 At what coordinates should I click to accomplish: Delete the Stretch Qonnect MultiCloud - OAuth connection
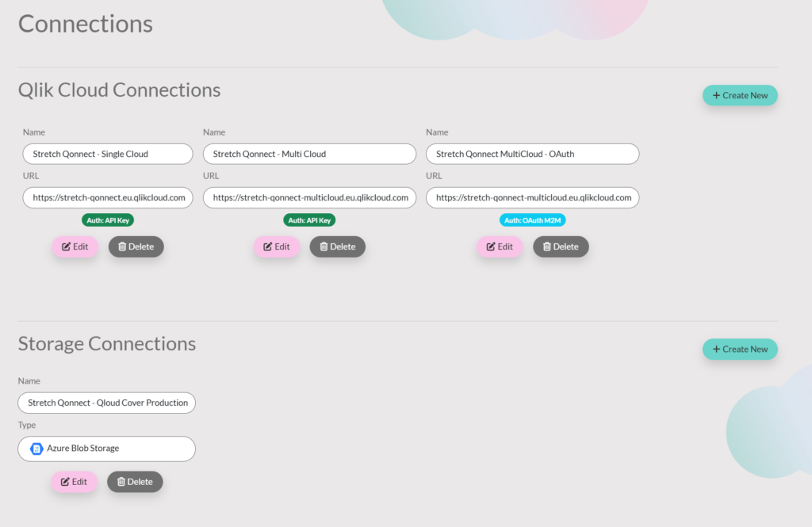point(561,246)
